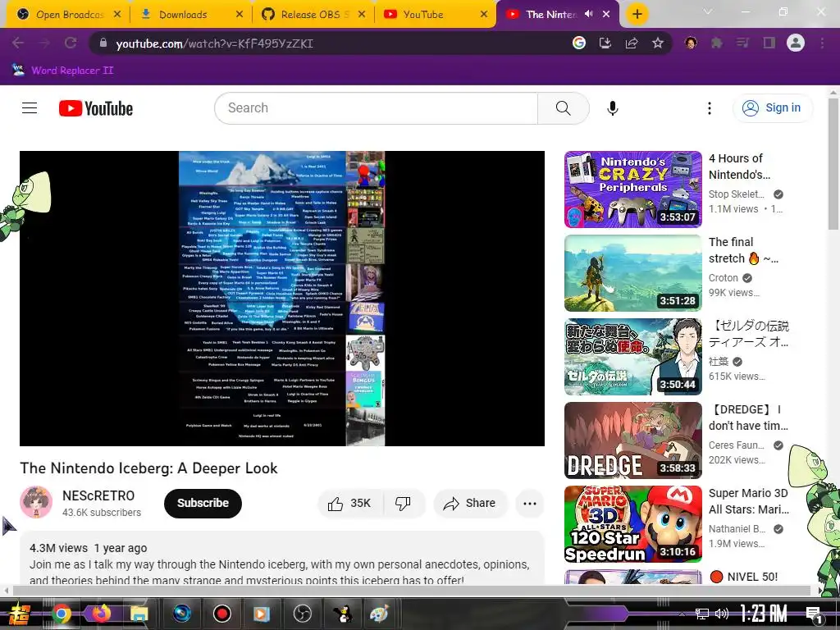Open 4 Hours of Nintendo's video title
Screen dimensions: 840x630
(x=740, y=167)
